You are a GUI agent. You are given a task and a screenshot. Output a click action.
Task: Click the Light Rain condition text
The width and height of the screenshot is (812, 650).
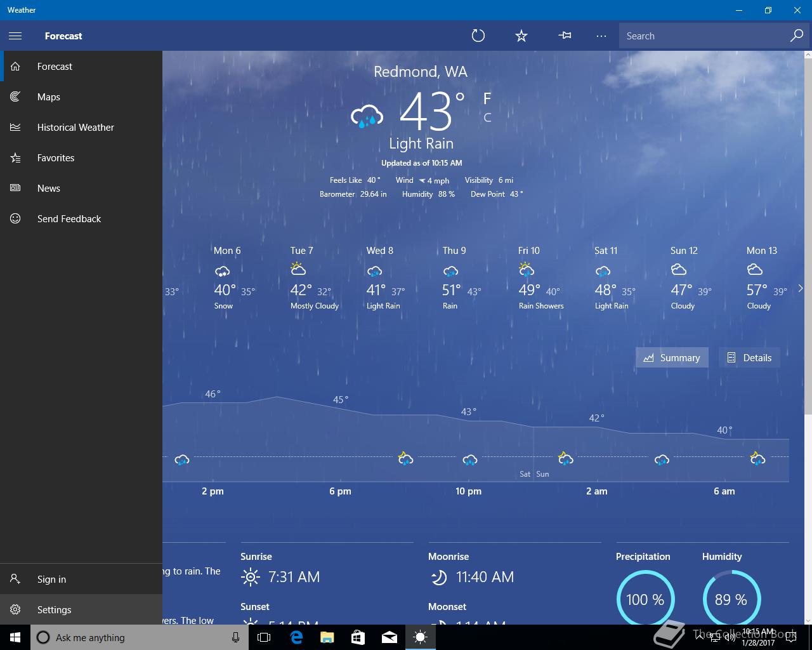click(421, 143)
